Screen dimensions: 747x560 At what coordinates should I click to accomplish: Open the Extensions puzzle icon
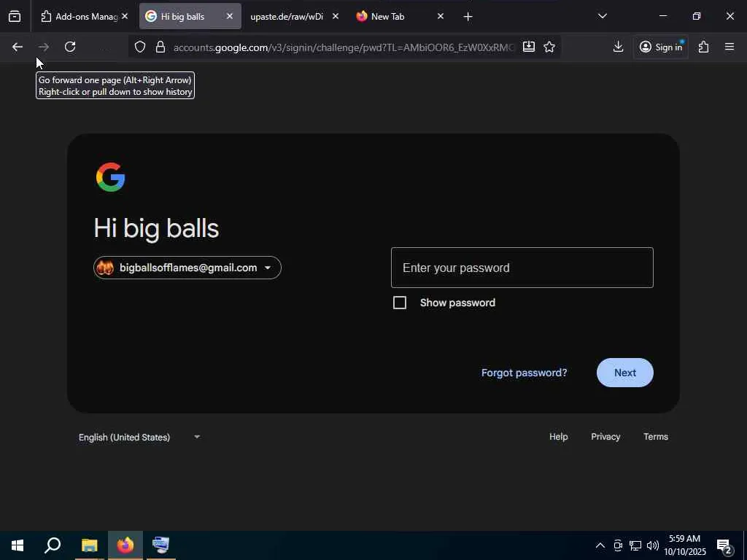pos(704,47)
